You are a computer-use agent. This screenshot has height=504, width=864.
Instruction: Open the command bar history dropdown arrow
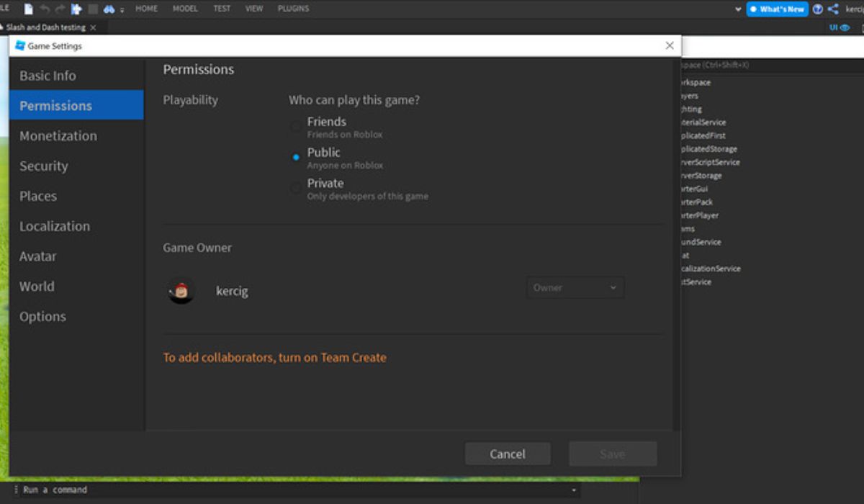click(574, 490)
